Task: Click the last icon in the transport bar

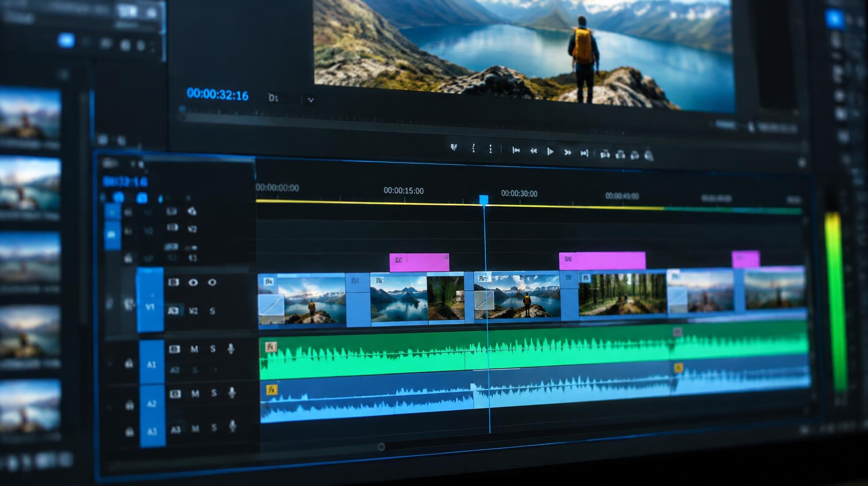Action: click(x=648, y=156)
